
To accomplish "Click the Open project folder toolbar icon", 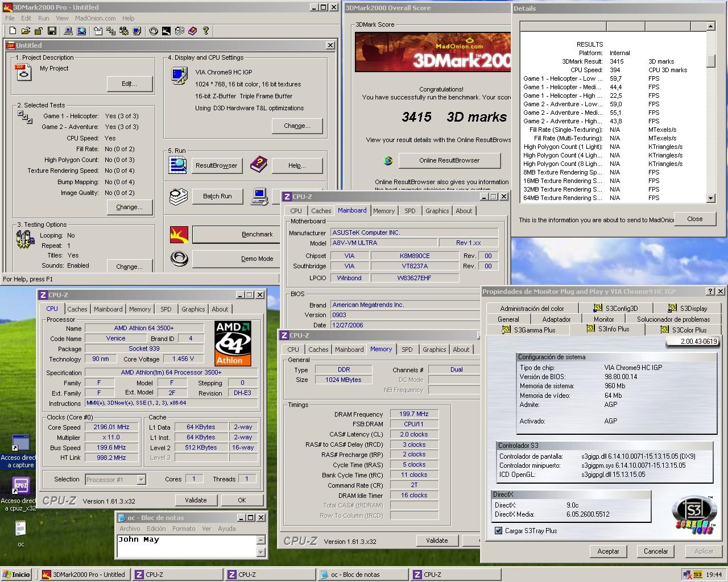I will (26, 31).
